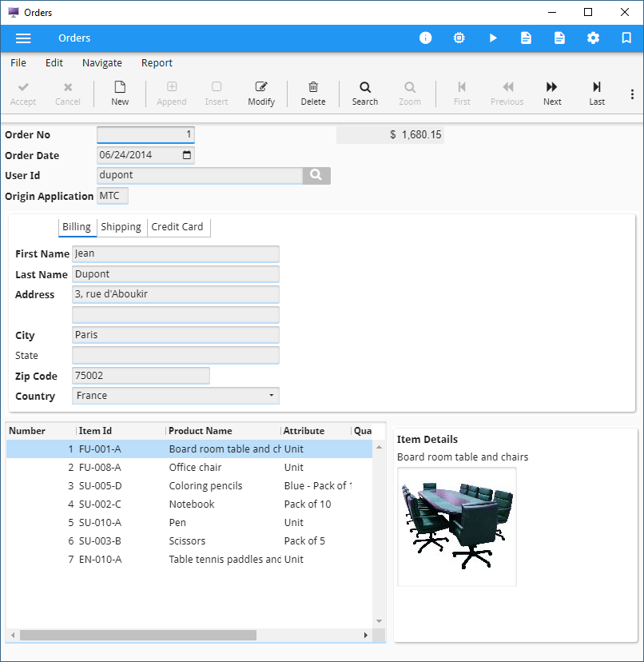Switch to the Shipping tab
Image resolution: width=644 pixels, height=662 pixels.
click(x=121, y=227)
